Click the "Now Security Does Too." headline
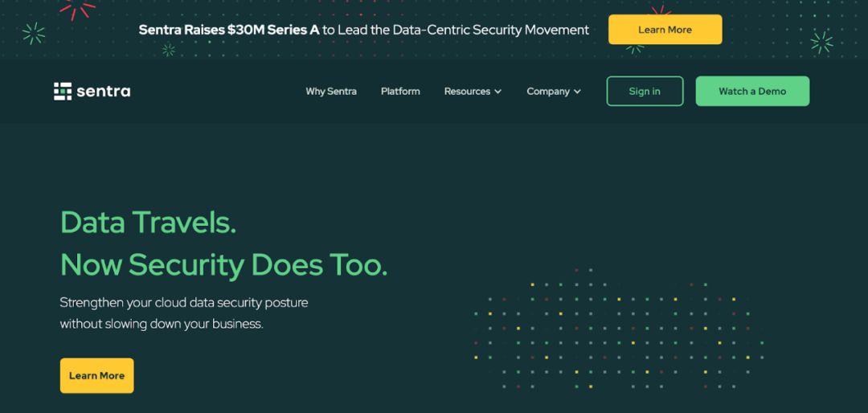Image resolution: width=868 pixels, height=413 pixels. coord(223,264)
